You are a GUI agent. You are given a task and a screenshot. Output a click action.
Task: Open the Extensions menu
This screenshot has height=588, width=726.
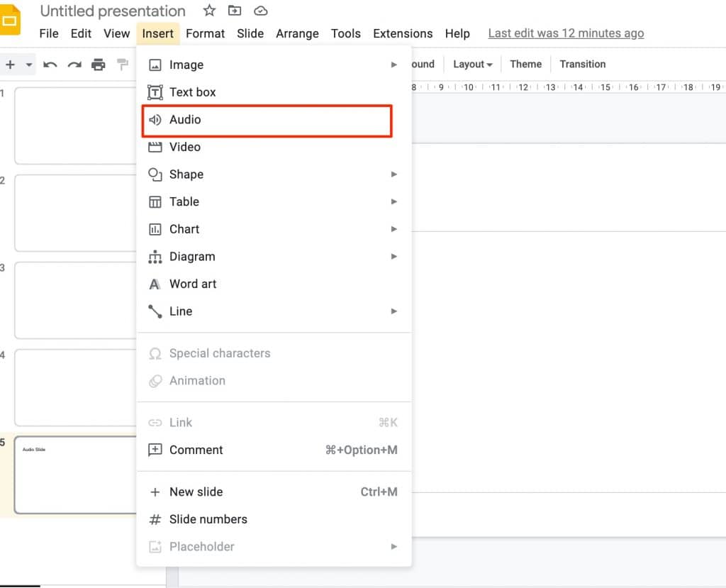(x=403, y=33)
